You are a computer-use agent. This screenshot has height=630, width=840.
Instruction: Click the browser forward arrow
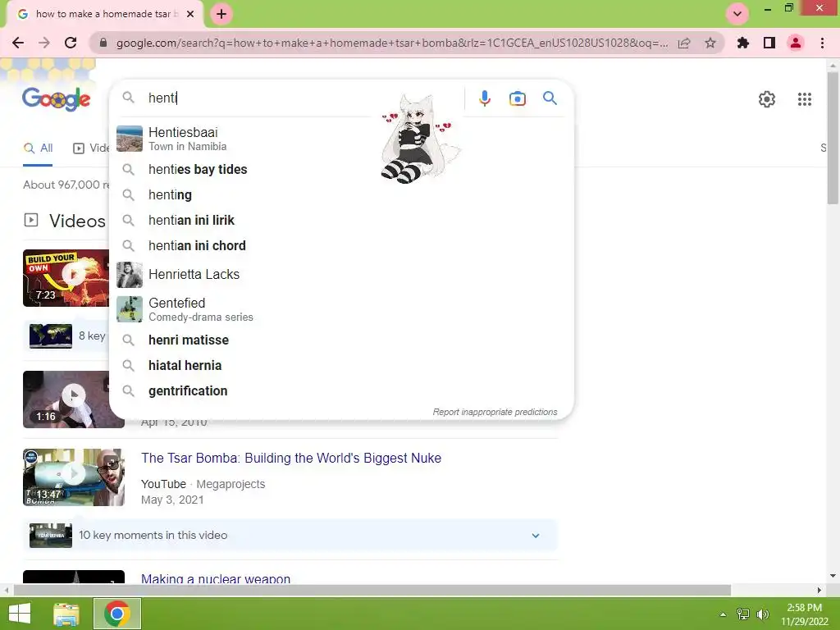click(x=44, y=43)
